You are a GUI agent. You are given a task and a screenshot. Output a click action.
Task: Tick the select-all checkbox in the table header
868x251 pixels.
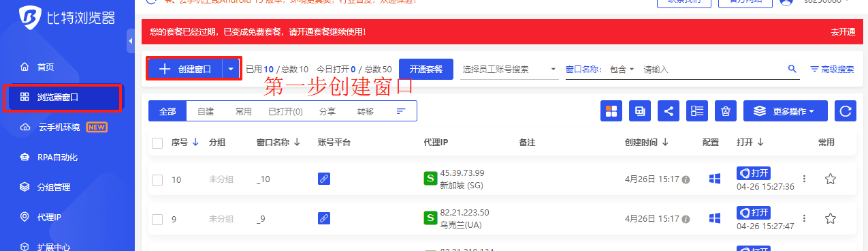tap(157, 143)
